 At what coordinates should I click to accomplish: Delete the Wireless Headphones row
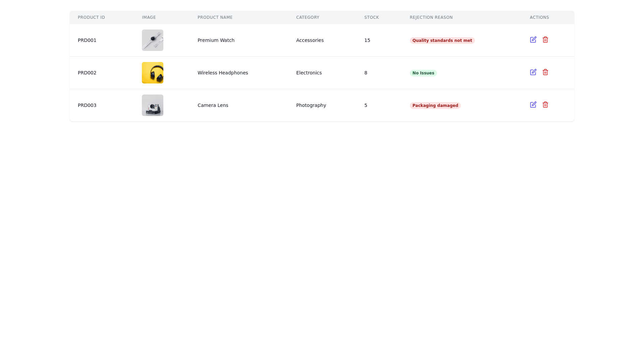click(545, 72)
